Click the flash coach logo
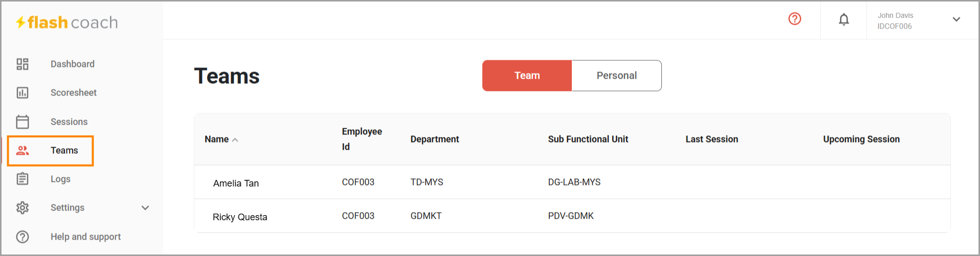The height and width of the screenshot is (256, 980). point(67,22)
